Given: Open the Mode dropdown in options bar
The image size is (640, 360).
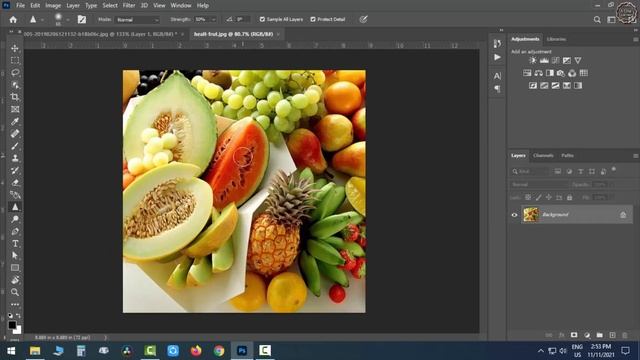Looking at the screenshot, I should (137, 19).
